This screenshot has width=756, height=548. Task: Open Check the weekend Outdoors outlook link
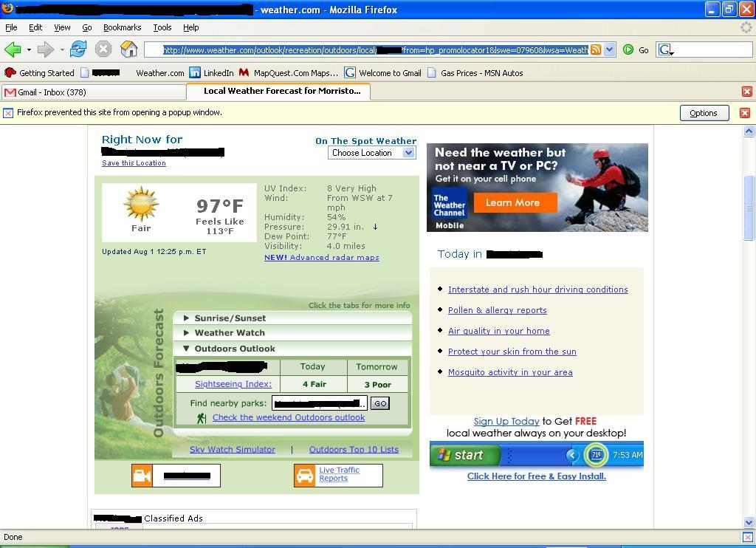pos(289,417)
